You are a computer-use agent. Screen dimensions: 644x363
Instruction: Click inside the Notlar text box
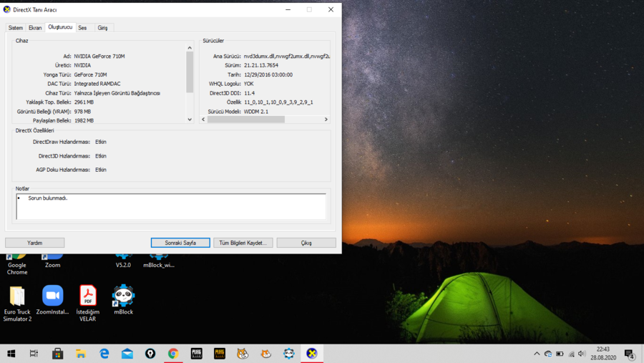pyautogui.click(x=171, y=206)
